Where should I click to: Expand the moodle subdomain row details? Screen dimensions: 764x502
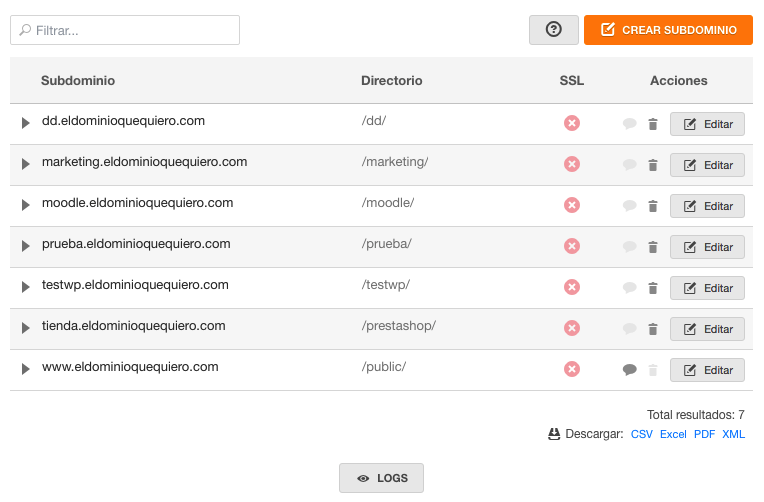(25, 205)
